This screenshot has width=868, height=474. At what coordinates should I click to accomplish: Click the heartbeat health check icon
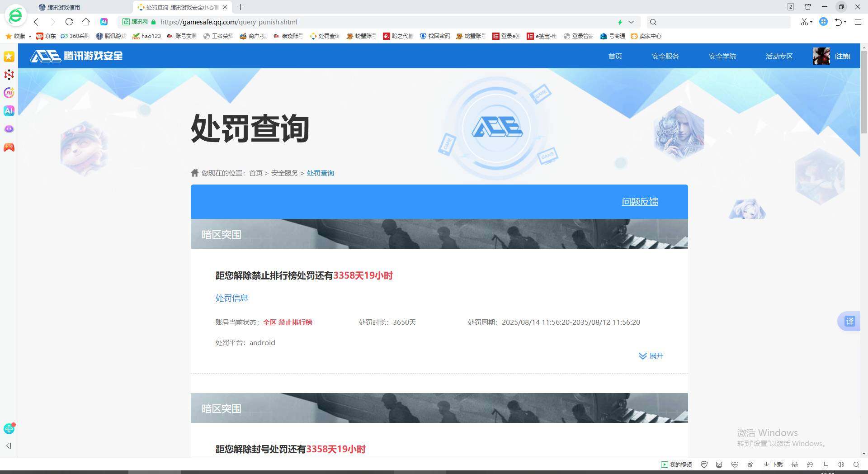point(735,465)
